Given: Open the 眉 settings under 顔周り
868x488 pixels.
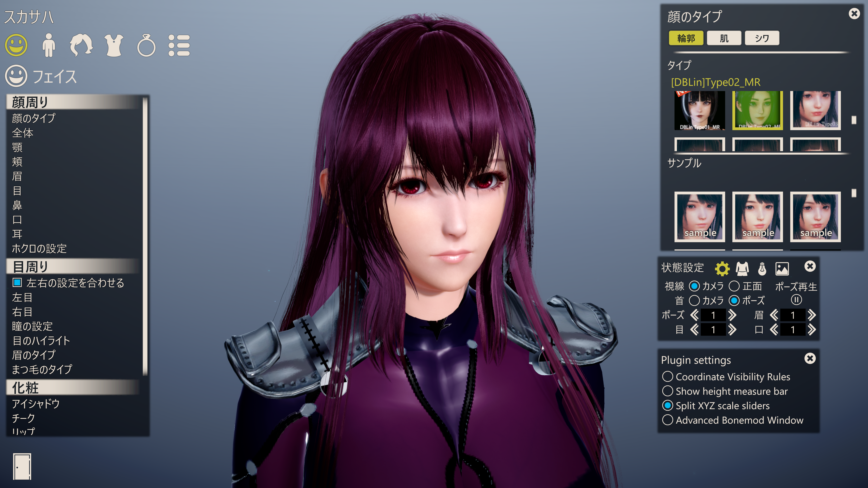Looking at the screenshot, I should click(x=17, y=176).
